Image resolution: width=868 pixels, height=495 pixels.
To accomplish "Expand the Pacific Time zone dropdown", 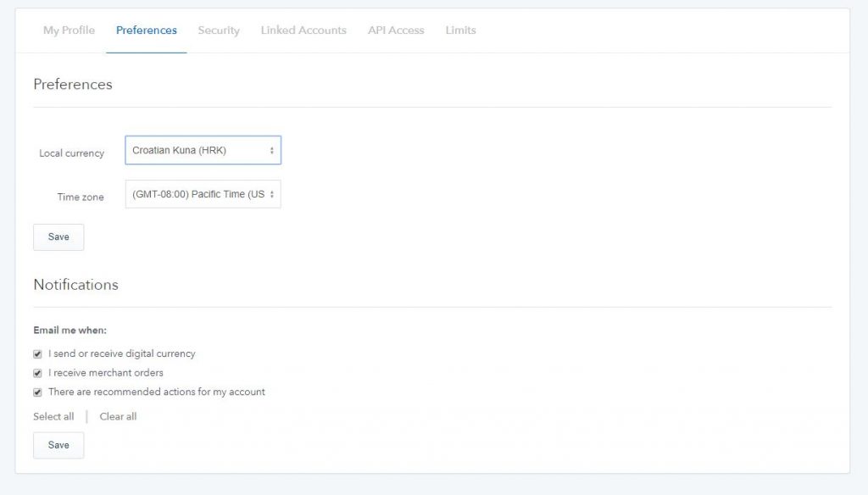I will click(203, 194).
